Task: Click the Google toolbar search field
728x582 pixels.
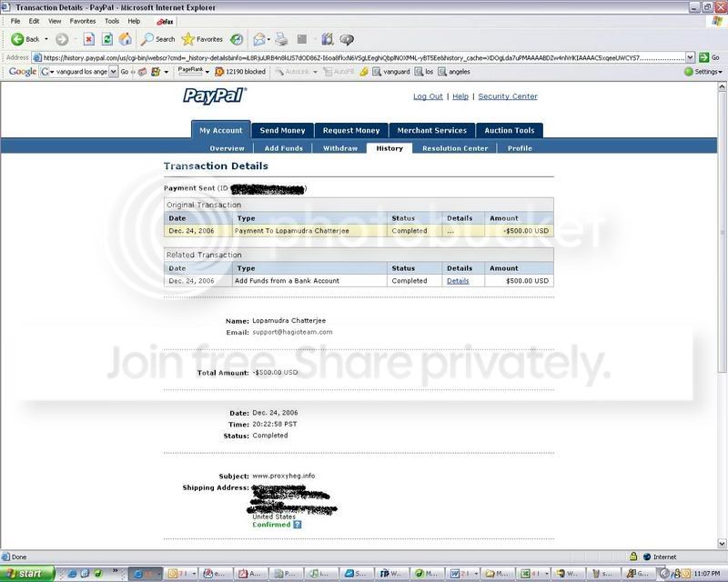Action: [x=79, y=72]
